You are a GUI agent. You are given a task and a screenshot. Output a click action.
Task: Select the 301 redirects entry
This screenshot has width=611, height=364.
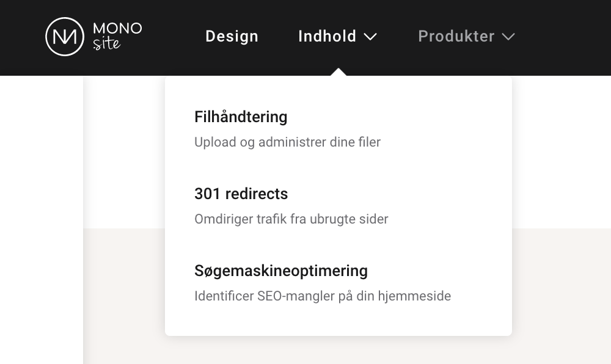(x=241, y=194)
